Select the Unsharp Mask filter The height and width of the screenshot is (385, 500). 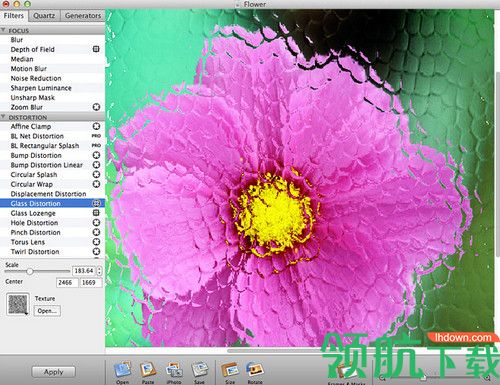52,98
